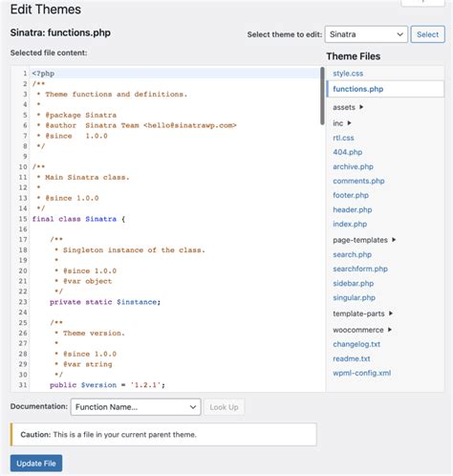The image size is (453, 476).
Task: Click the 'final class Sinatra {' code line
Action: coord(78,219)
